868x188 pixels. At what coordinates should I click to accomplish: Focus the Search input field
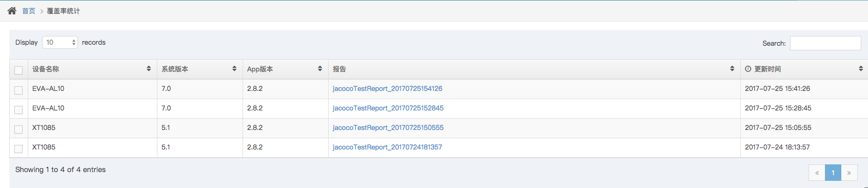[x=825, y=43]
